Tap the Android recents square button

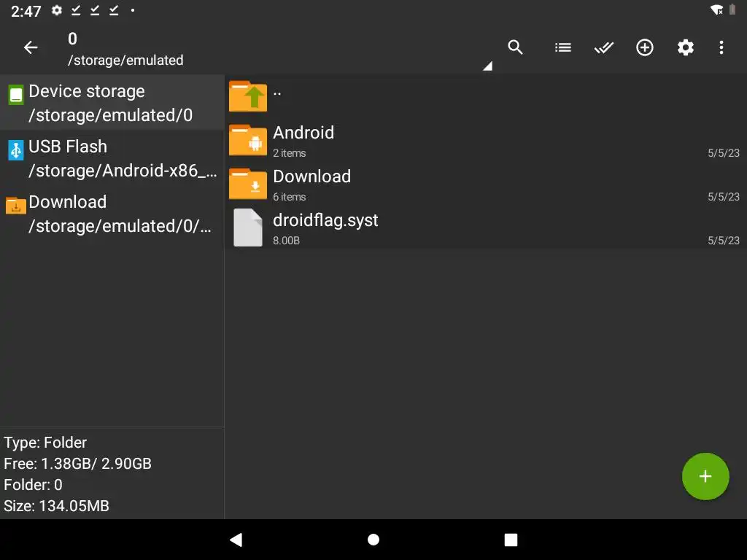pyautogui.click(x=511, y=540)
